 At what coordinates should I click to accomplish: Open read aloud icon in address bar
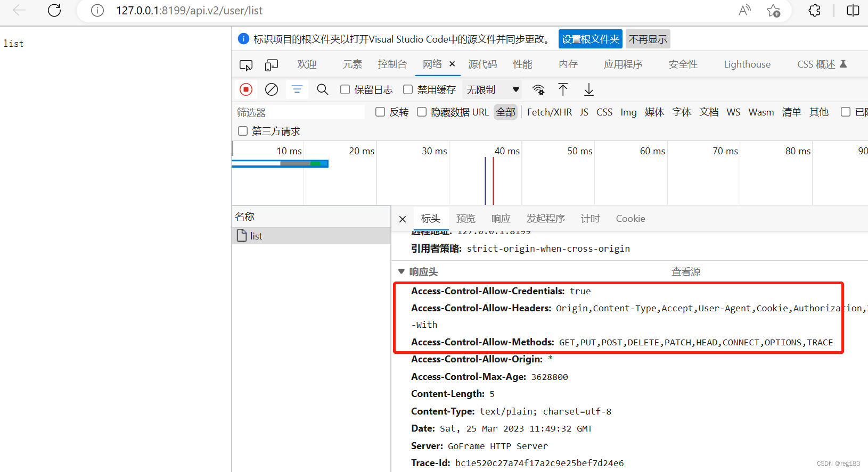(x=744, y=10)
